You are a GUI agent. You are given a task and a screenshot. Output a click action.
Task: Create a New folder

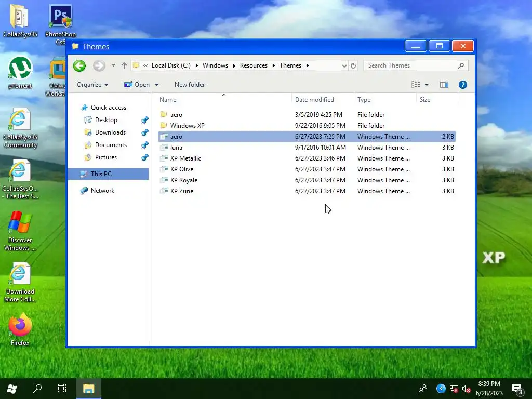pyautogui.click(x=190, y=85)
